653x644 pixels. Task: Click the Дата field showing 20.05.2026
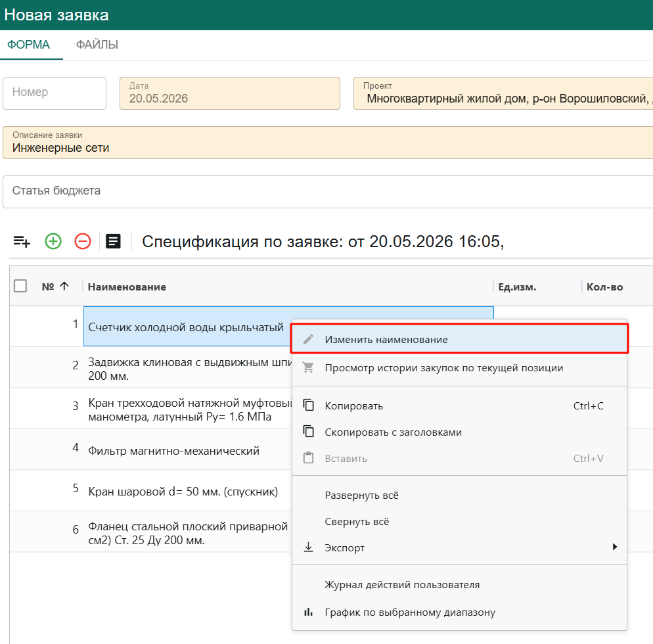coord(230,93)
